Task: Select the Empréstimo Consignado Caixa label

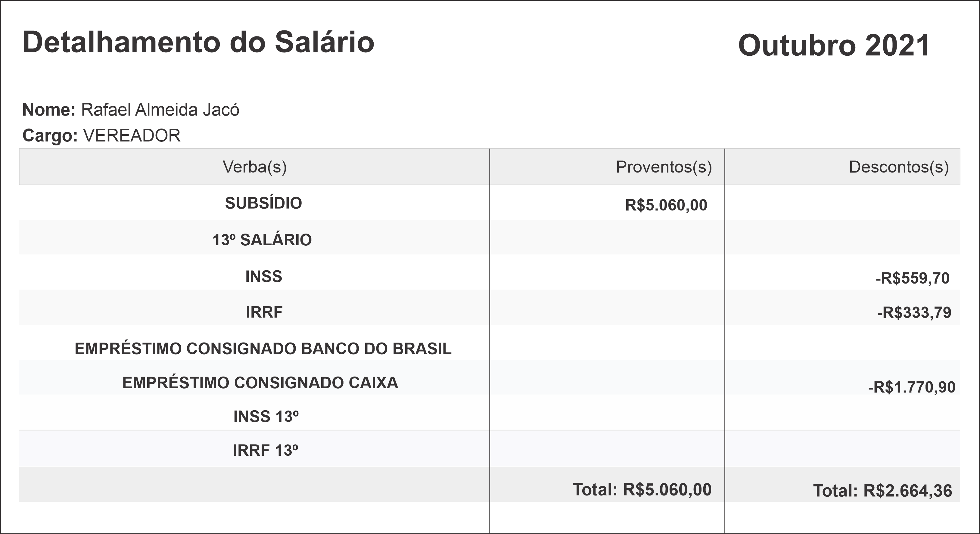Action: point(260,383)
